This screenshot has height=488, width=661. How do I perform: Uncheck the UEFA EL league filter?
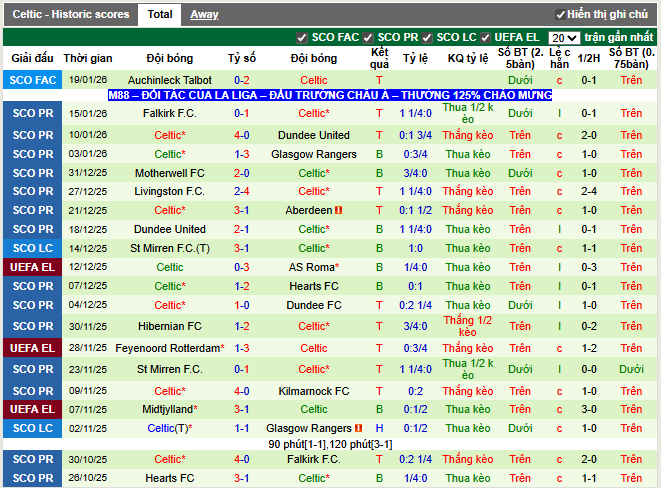point(485,38)
